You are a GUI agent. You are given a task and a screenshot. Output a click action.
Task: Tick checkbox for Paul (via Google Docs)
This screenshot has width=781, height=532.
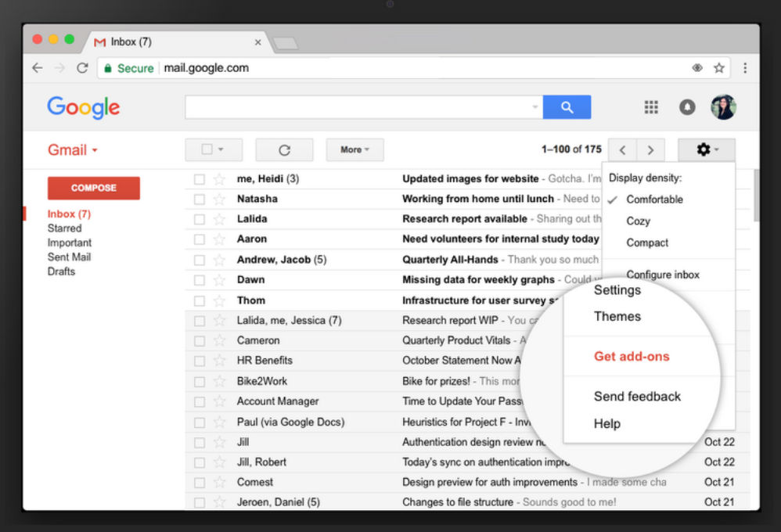click(x=200, y=422)
